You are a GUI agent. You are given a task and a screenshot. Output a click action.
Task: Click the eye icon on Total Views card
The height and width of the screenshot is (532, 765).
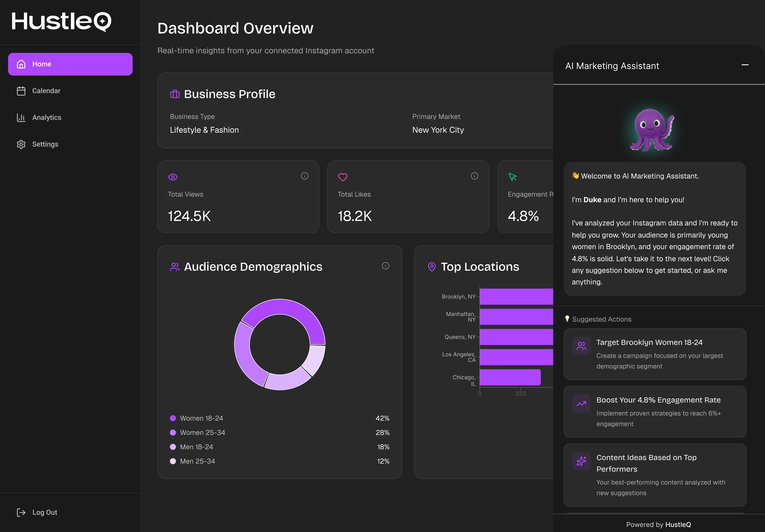click(173, 177)
